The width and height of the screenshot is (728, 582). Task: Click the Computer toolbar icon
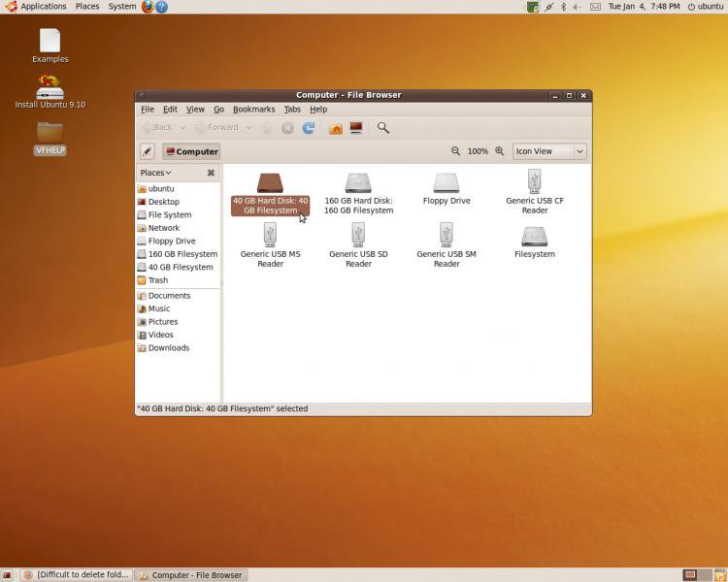[356, 128]
